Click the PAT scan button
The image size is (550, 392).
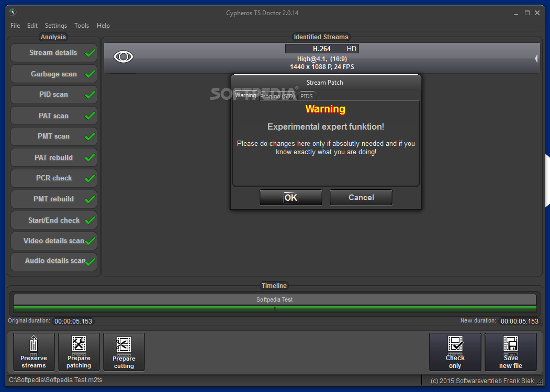pyautogui.click(x=54, y=116)
